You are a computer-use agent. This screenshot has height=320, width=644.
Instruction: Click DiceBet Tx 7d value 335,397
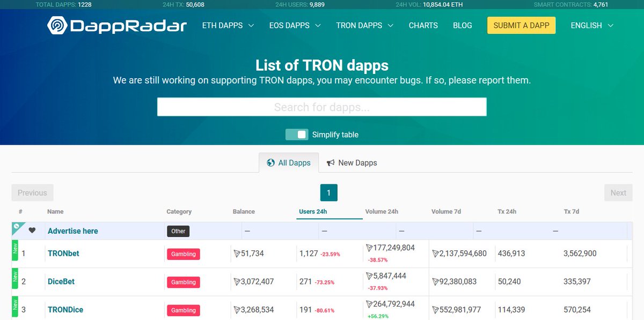pos(577,281)
